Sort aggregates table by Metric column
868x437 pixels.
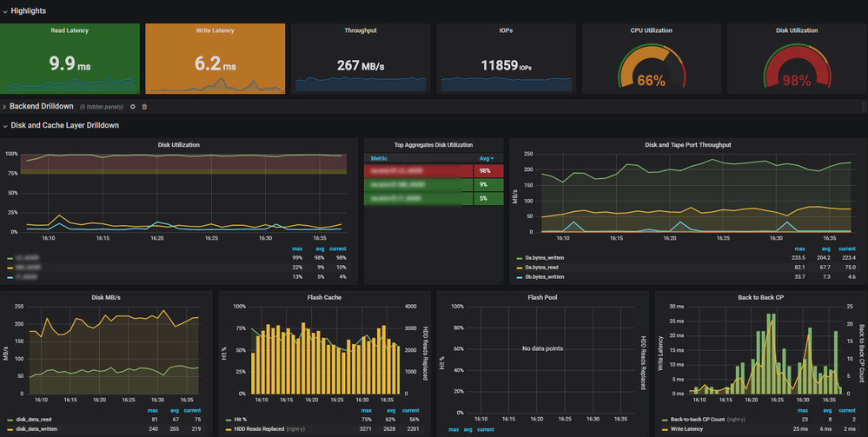pyautogui.click(x=379, y=158)
